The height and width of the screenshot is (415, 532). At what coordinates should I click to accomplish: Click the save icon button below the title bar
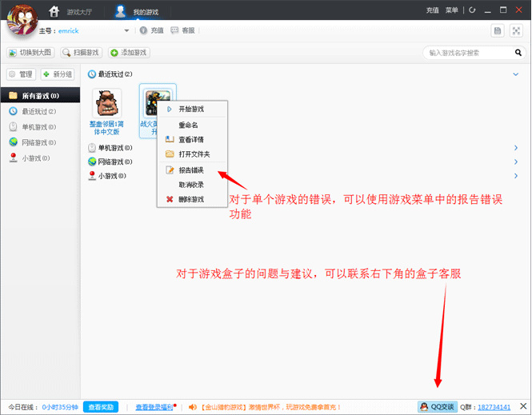[x=498, y=31]
